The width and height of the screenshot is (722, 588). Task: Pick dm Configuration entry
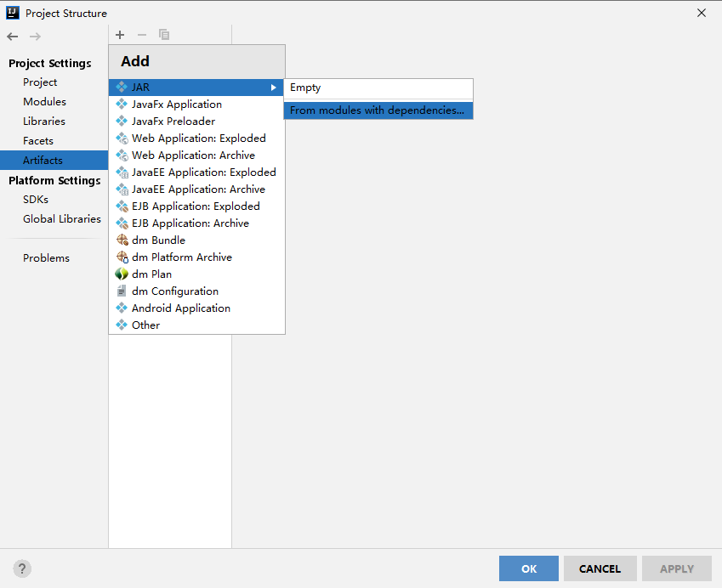196,291
